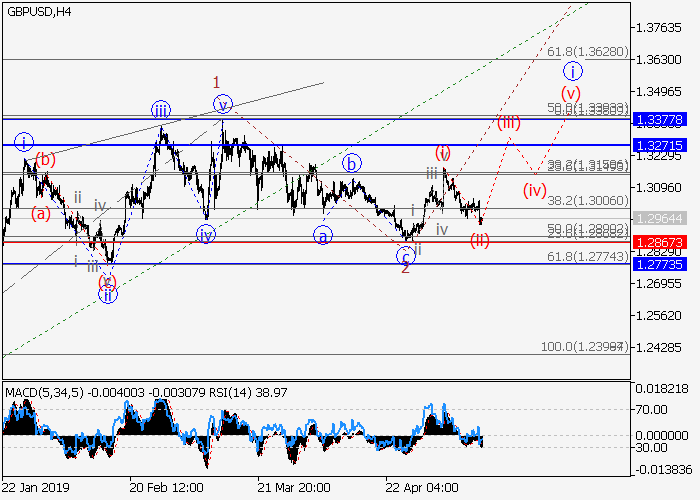The width and height of the screenshot is (700, 500).
Task: Select the red forecast wave (iii) label
Action: (509, 123)
